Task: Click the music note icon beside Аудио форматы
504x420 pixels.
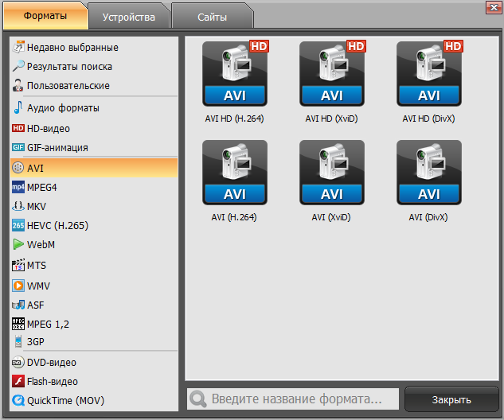Action: tap(18, 107)
